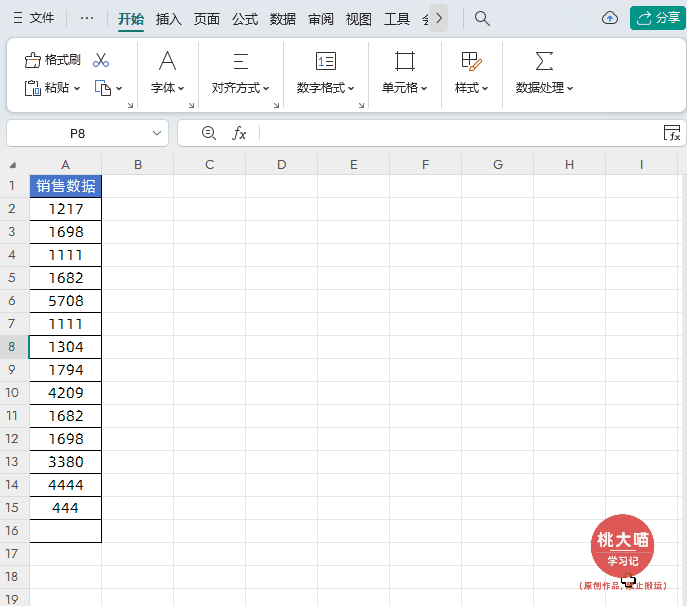Click the zoom magnifier in formula bar

(x=209, y=133)
